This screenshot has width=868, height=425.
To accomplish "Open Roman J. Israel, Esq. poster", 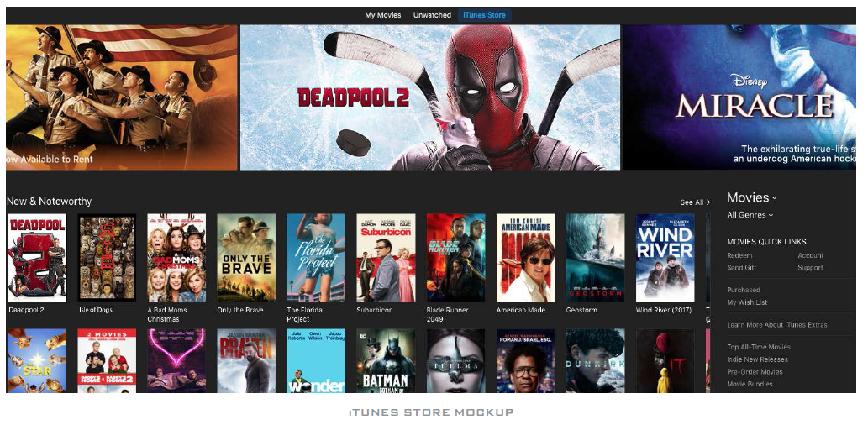I will (525, 361).
